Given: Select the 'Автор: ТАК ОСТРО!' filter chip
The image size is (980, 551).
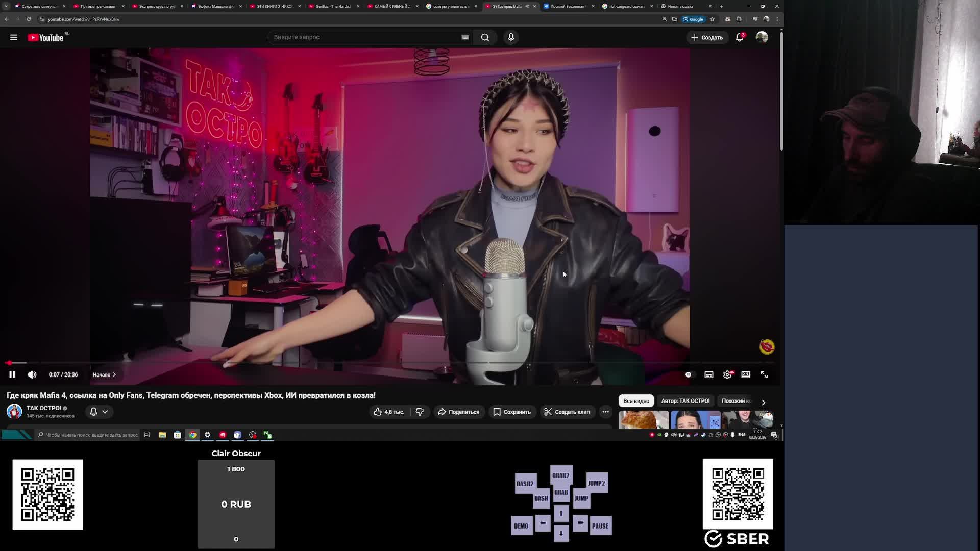Looking at the screenshot, I should point(685,401).
